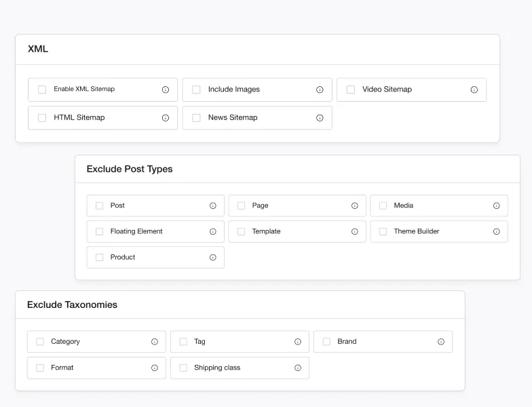Enable the XML Sitemap checkbox
This screenshot has width=532, height=407.
coord(42,90)
